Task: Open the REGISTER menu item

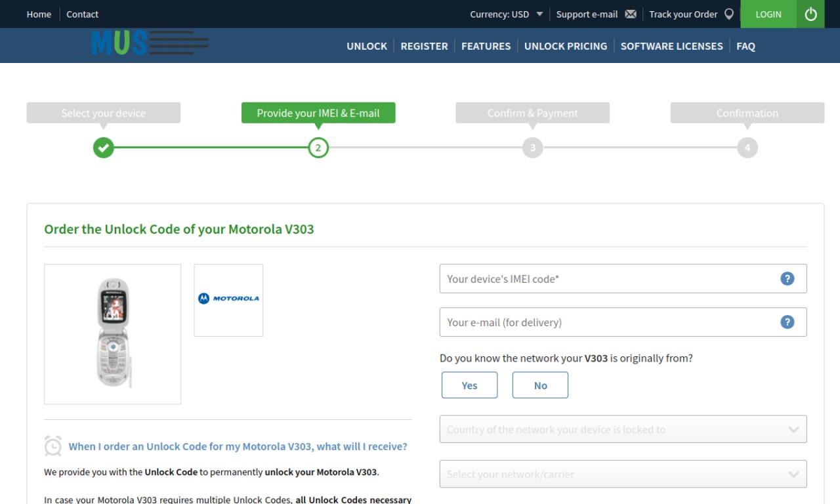Action: point(424,46)
